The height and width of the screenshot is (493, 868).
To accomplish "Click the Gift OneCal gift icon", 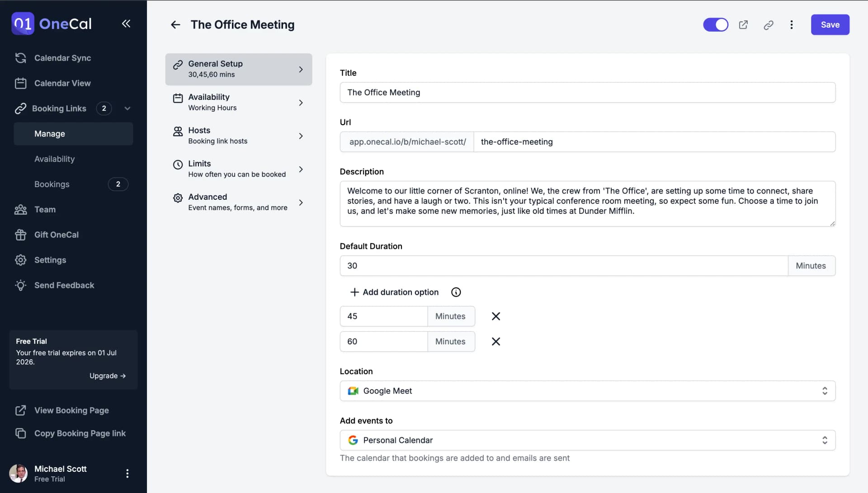I will tap(20, 235).
